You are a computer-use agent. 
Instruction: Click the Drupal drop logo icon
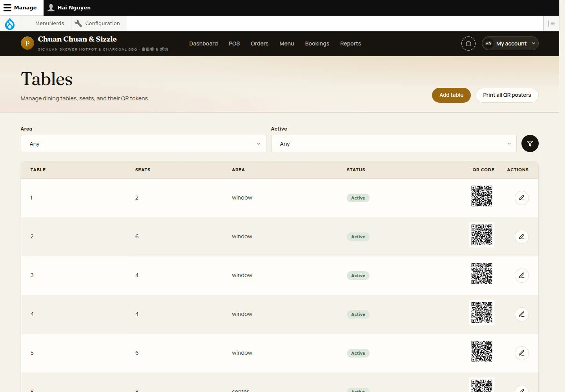(10, 24)
